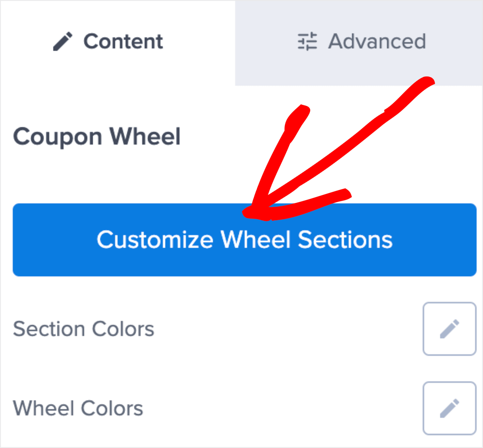Image resolution: width=483 pixels, height=448 pixels.
Task: Select the Section Colors label
Action: [84, 328]
